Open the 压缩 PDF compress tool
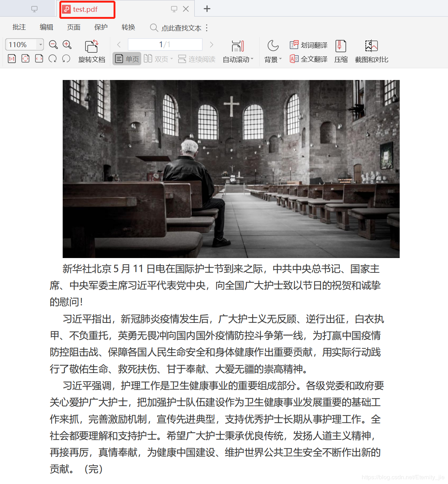Viewport: 448px width, 484px height. (340, 51)
